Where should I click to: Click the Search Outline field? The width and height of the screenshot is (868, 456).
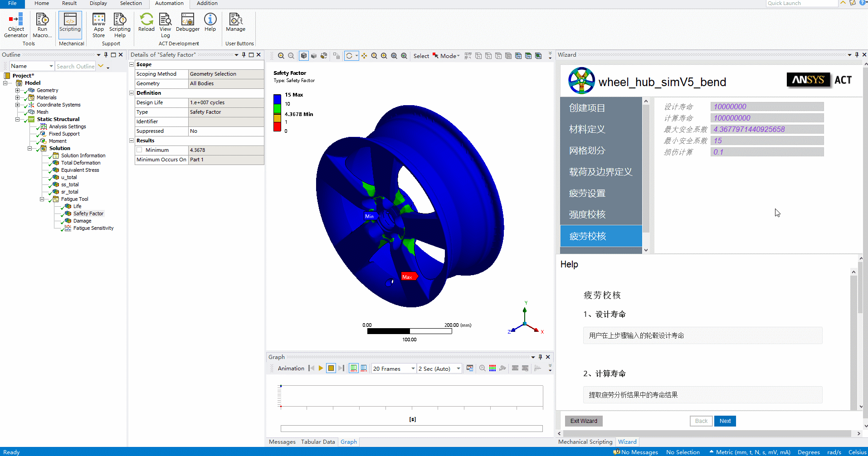pyautogui.click(x=75, y=66)
